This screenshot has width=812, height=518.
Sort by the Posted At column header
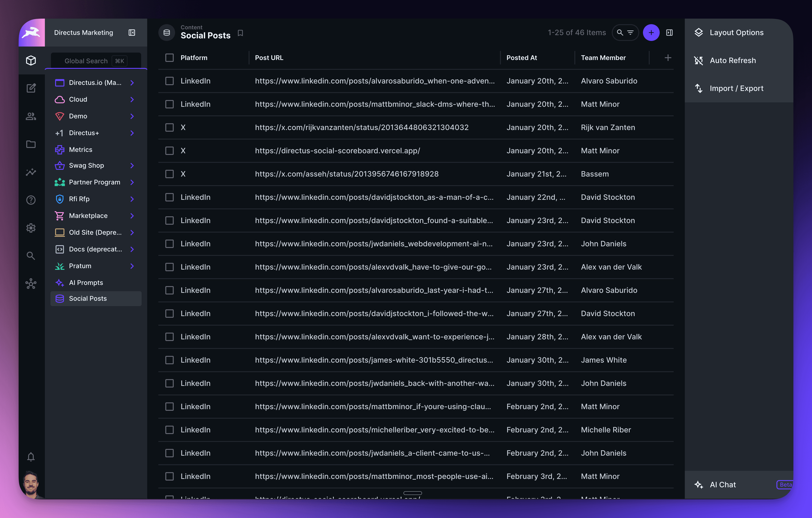tap(522, 58)
